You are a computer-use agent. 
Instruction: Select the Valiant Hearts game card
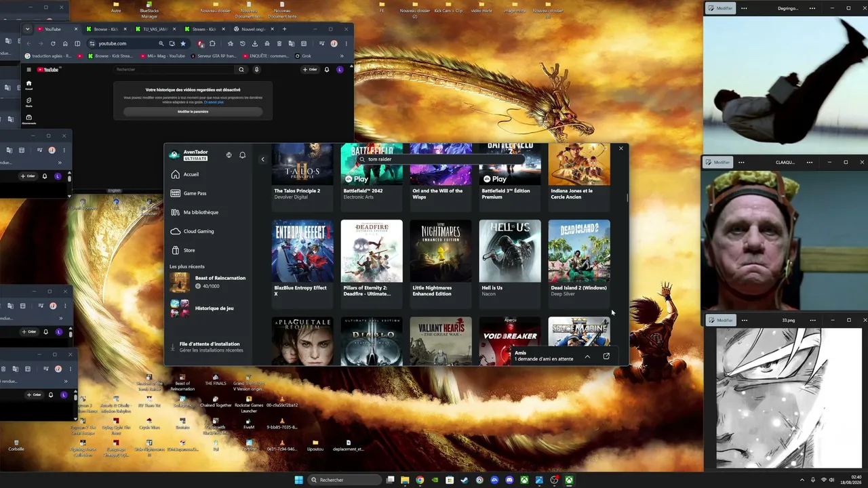click(441, 341)
